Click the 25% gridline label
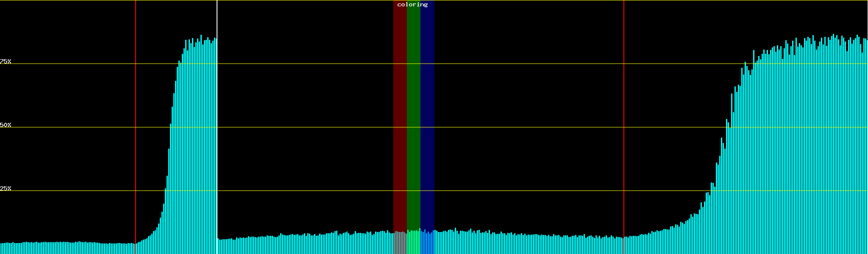Screen dimensions: 868x254 [x=6, y=188]
